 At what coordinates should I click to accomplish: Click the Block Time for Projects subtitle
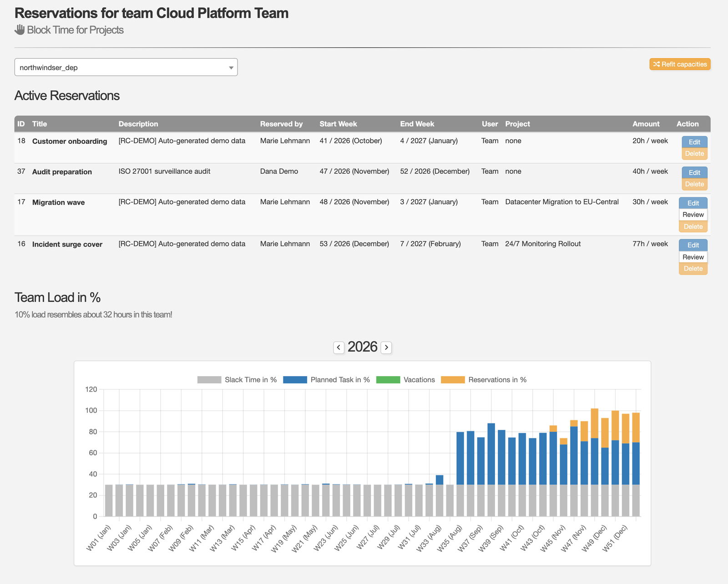pos(75,30)
